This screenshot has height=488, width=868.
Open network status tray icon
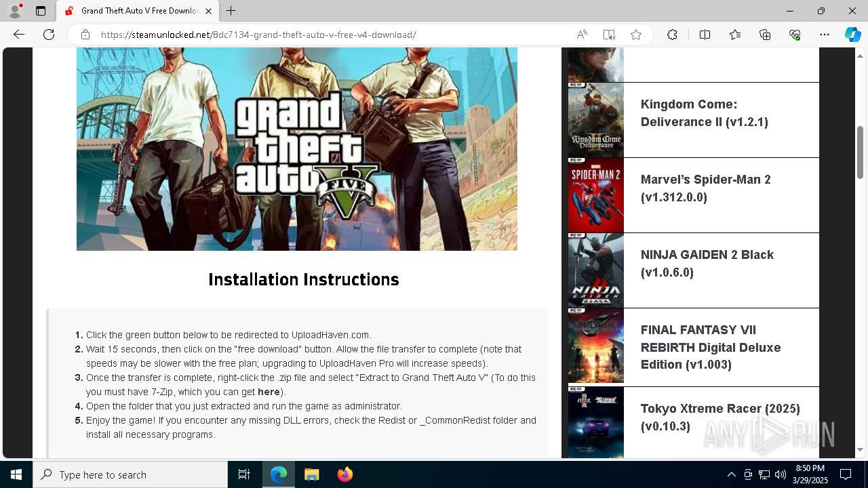[764, 474]
